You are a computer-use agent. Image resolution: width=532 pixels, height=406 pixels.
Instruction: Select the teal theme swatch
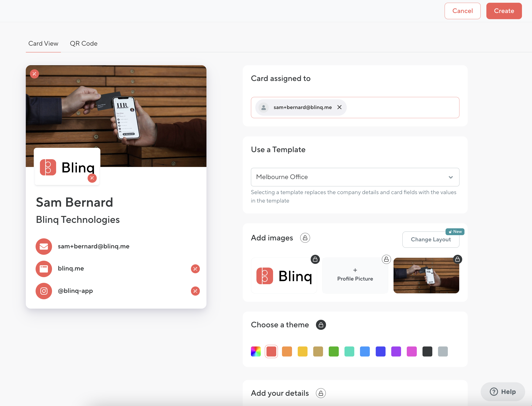tap(349, 351)
